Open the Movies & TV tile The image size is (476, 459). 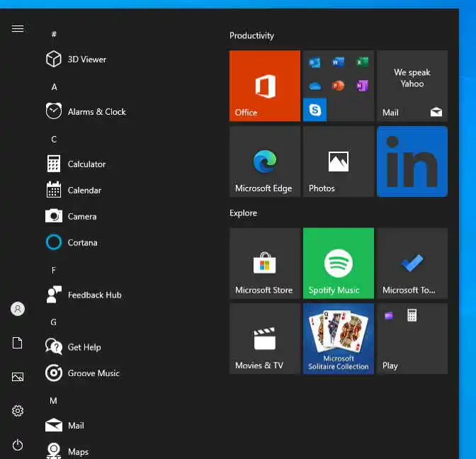click(x=265, y=339)
